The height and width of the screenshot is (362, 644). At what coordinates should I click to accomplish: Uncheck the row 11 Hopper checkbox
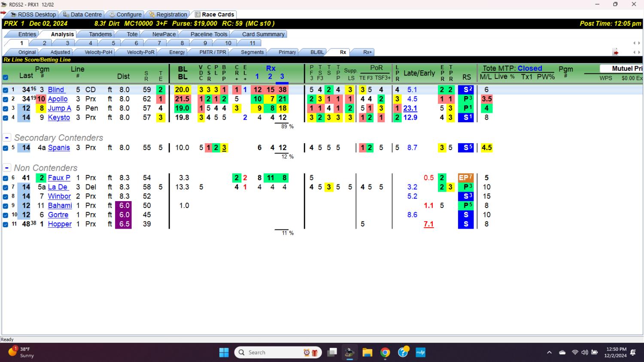pos(5,224)
